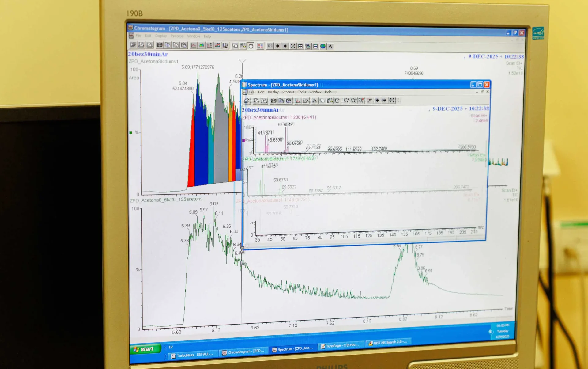Click the TIC button in Chromatogram toolbar
588x369 pixels.
(269, 46)
